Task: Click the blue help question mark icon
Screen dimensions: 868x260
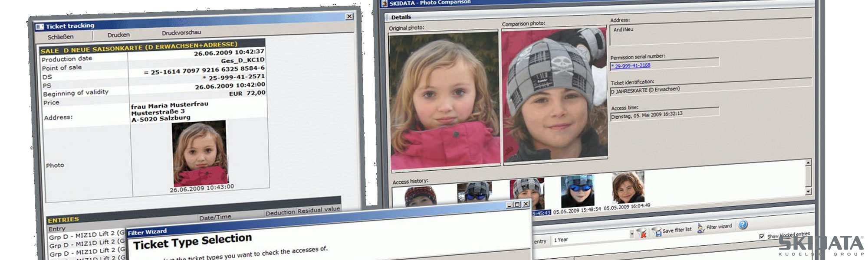Action: tap(743, 224)
